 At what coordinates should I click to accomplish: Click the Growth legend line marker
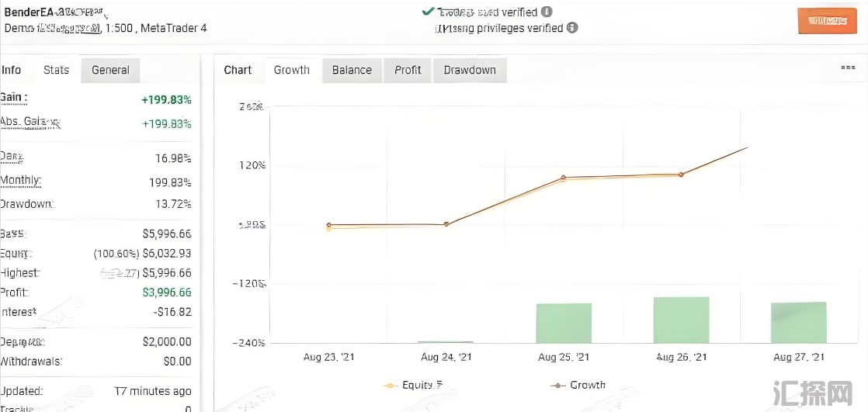coord(556,385)
